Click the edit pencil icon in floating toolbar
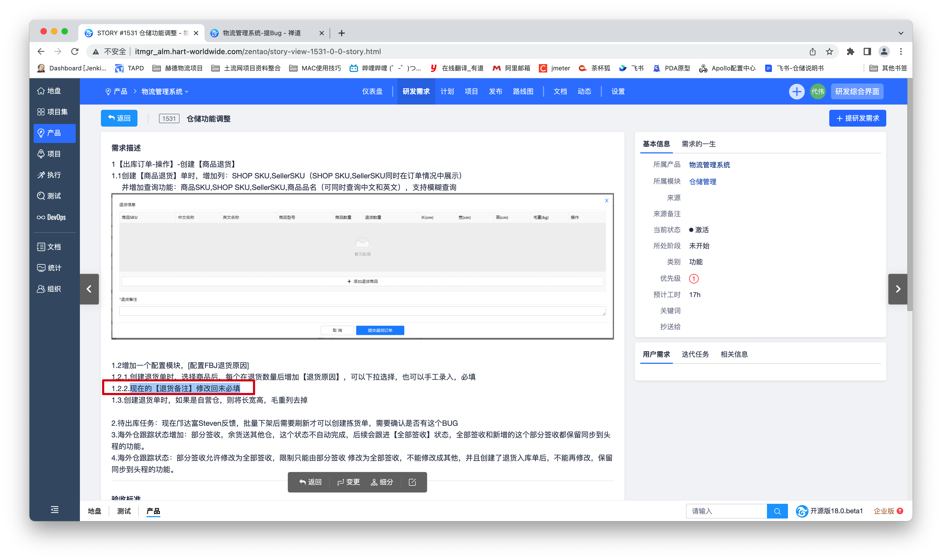Screen dimensions: 942x560 point(412,482)
